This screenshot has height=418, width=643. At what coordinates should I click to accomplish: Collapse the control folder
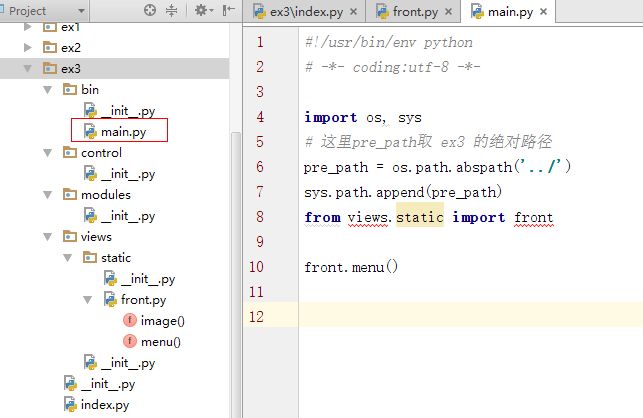[48, 153]
